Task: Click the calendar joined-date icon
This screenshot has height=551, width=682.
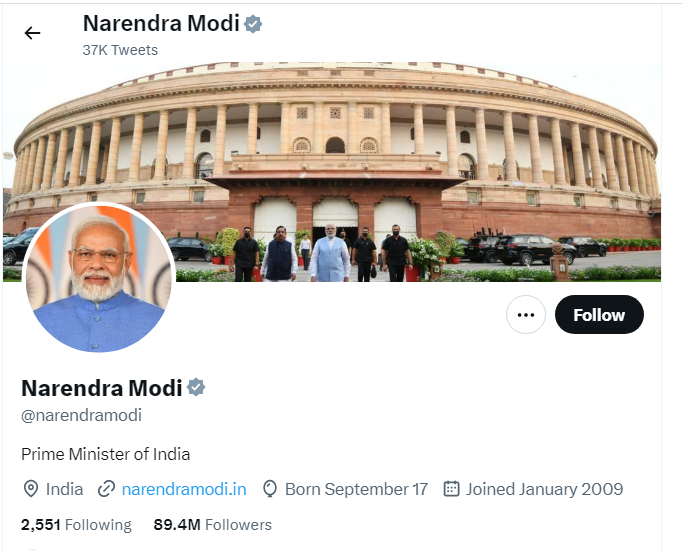Action: [451, 489]
